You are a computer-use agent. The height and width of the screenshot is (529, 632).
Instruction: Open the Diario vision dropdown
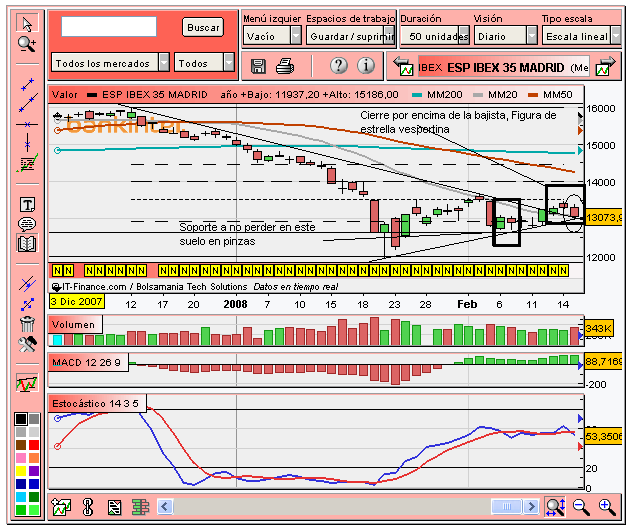click(506, 35)
